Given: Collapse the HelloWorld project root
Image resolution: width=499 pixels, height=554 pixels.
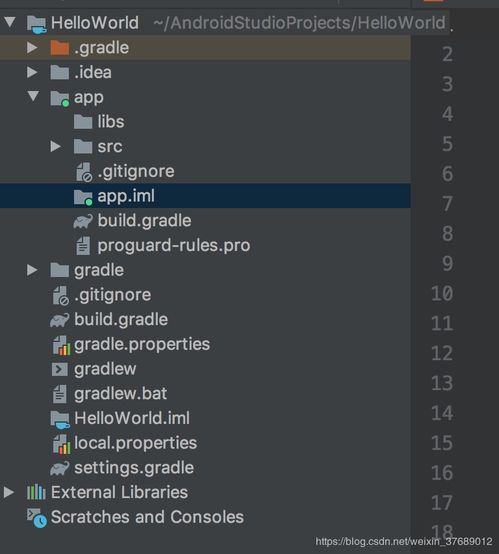Looking at the screenshot, I should [x=10, y=22].
